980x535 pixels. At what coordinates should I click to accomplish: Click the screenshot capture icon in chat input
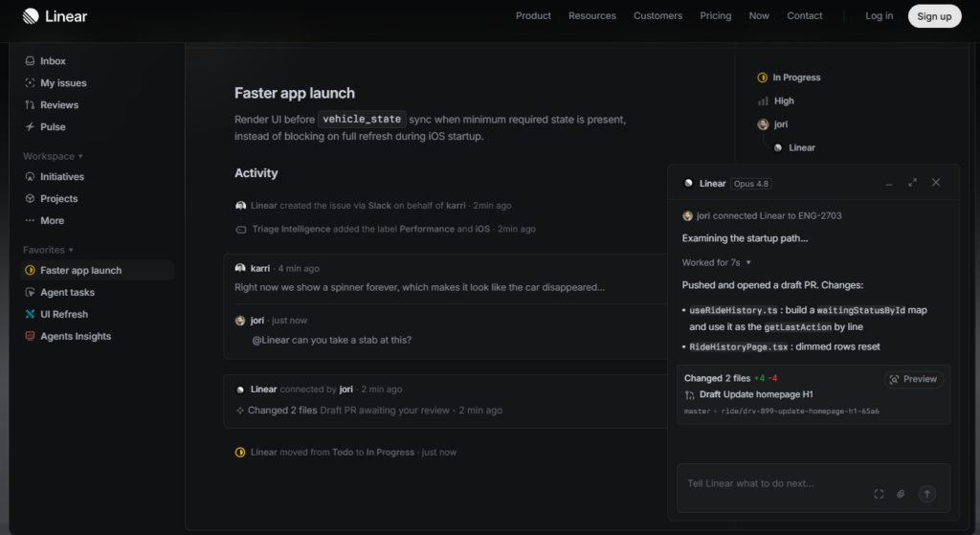tap(879, 494)
